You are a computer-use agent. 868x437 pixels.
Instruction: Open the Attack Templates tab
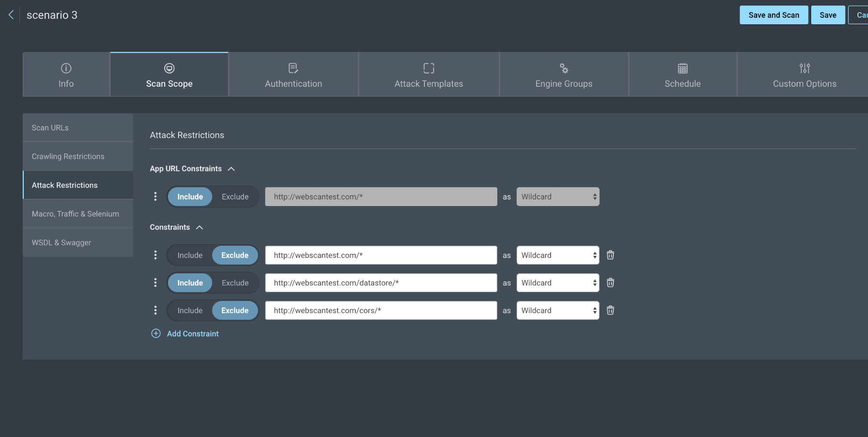coord(429,75)
